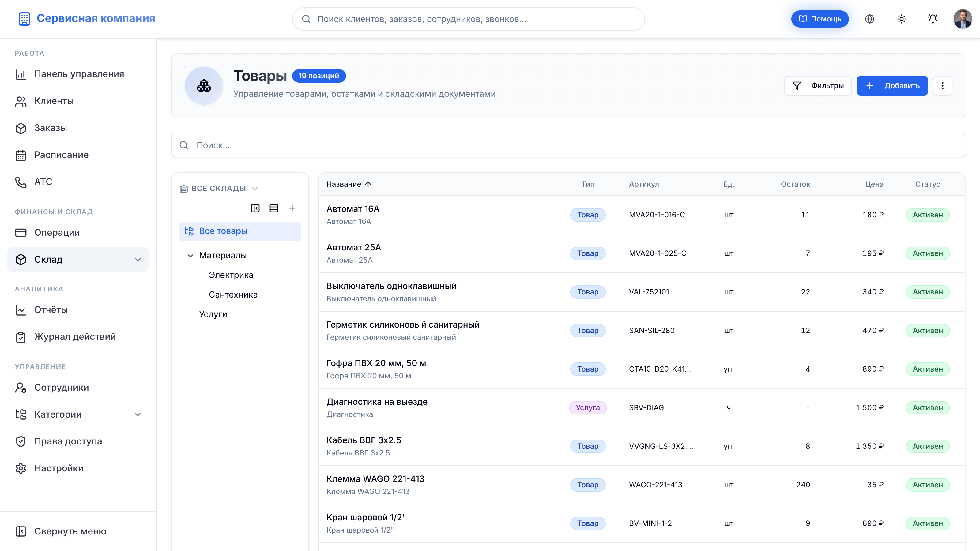Open the Фильтры button
Screen dimensions: 980x551
click(818, 86)
